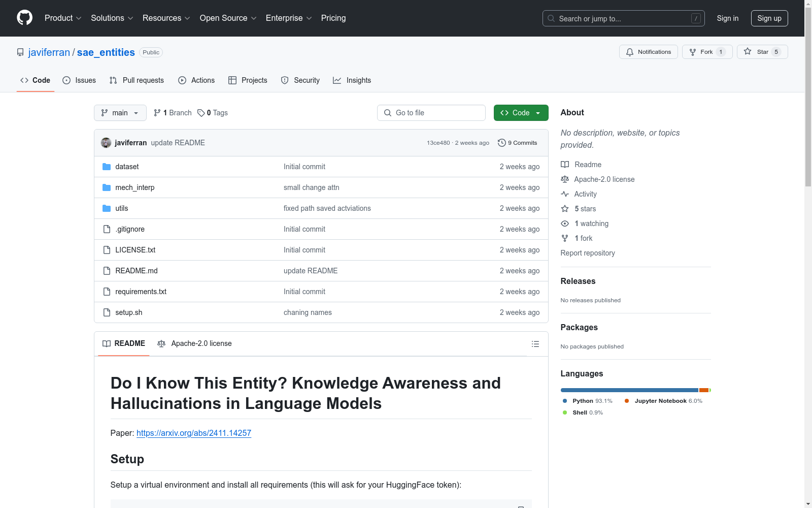Viewport: 812px width, 508px height.
Task: Open the sae_entities repository link
Action: pos(106,52)
